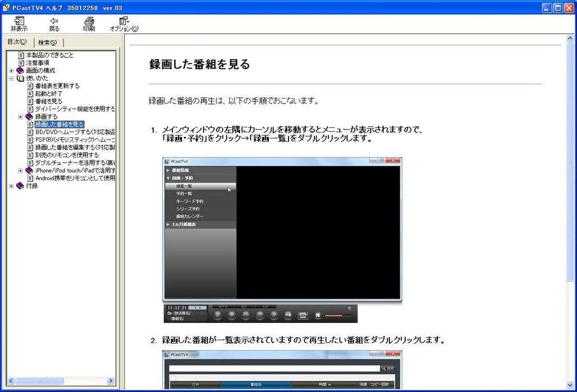The image size is (577, 392).
Task: Open the 注意事項 topic
Action: pos(38,63)
